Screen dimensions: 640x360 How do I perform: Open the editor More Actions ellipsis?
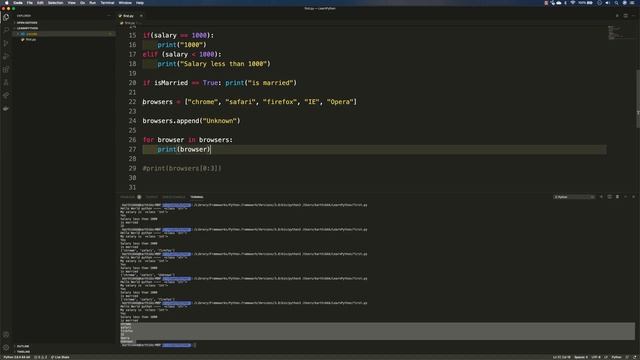coord(633,16)
